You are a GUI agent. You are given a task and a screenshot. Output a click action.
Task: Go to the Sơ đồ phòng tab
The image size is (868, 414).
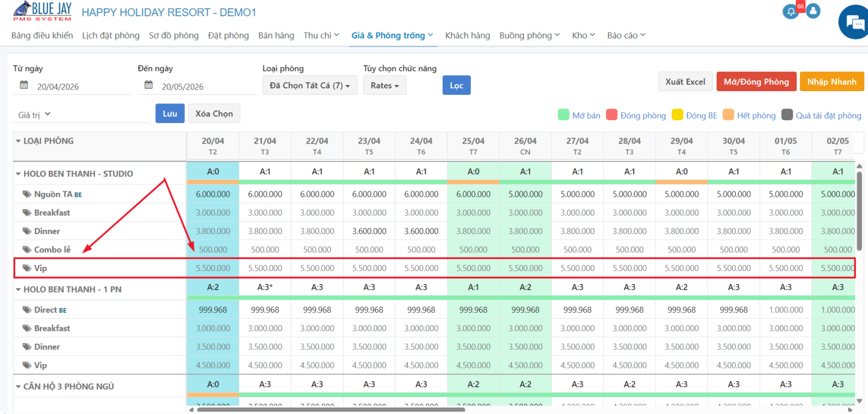coord(174,35)
